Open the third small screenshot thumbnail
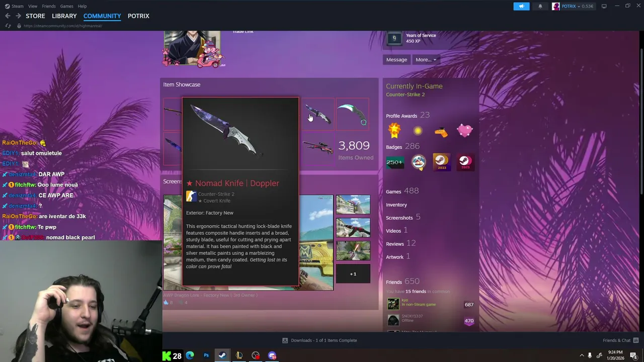 click(353, 250)
